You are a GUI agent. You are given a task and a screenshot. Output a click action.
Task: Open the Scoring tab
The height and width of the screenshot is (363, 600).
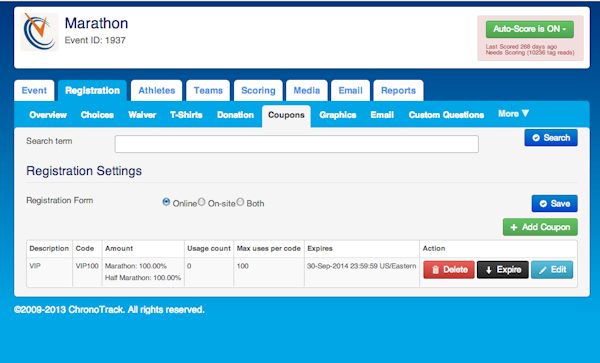tap(258, 91)
